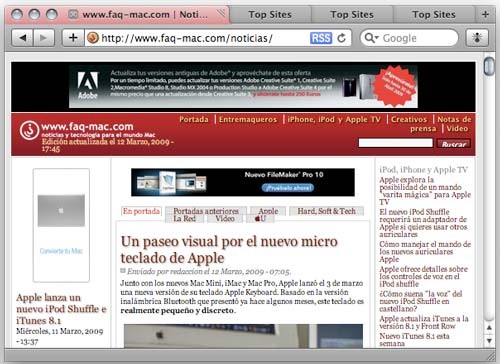This screenshot has height=364, width=500.
Task: Select the Hard, Soft & Tech tab
Action: click(x=326, y=211)
